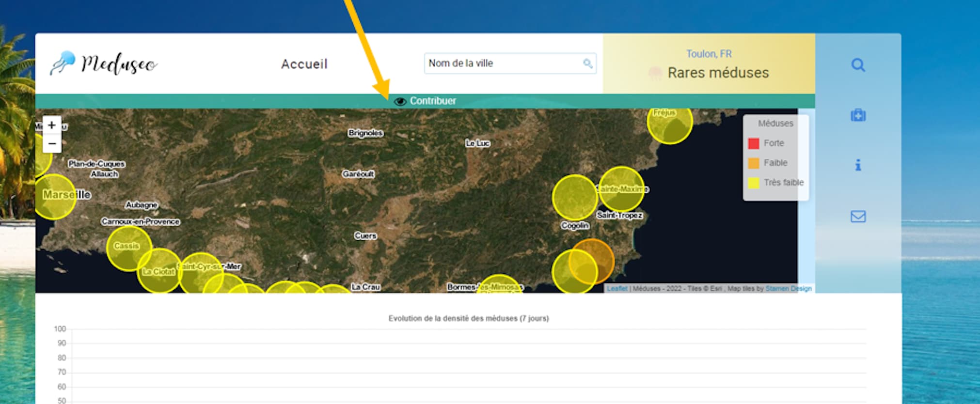Click the Plan-de-Cuques map label
Screen dimensions: 980x404
[96, 164]
